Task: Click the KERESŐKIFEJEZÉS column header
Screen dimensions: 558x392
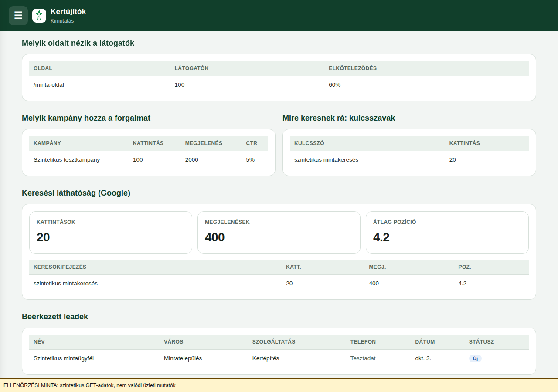Action: (x=60, y=267)
